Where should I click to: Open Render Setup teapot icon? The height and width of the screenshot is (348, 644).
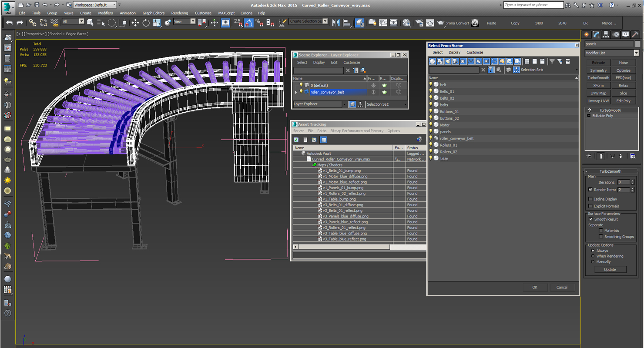tap(419, 23)
